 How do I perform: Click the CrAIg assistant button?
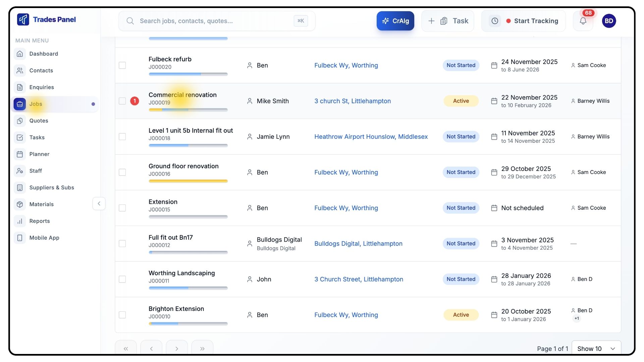[395, 21]
